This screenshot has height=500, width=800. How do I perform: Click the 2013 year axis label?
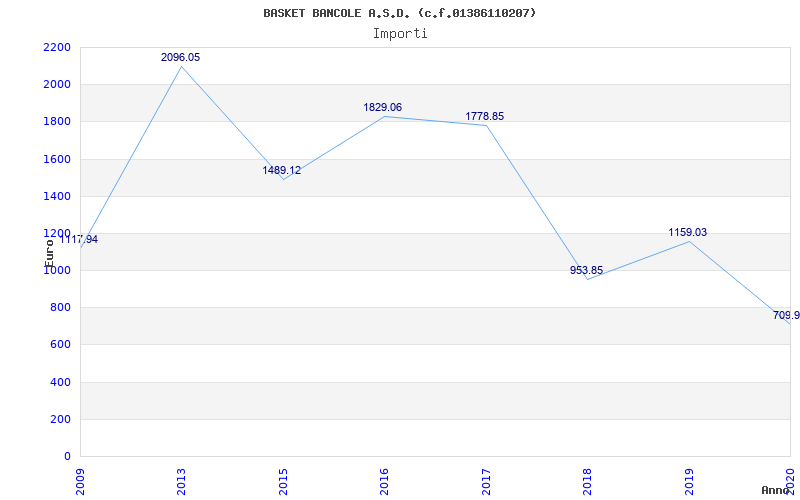[182, 481]
